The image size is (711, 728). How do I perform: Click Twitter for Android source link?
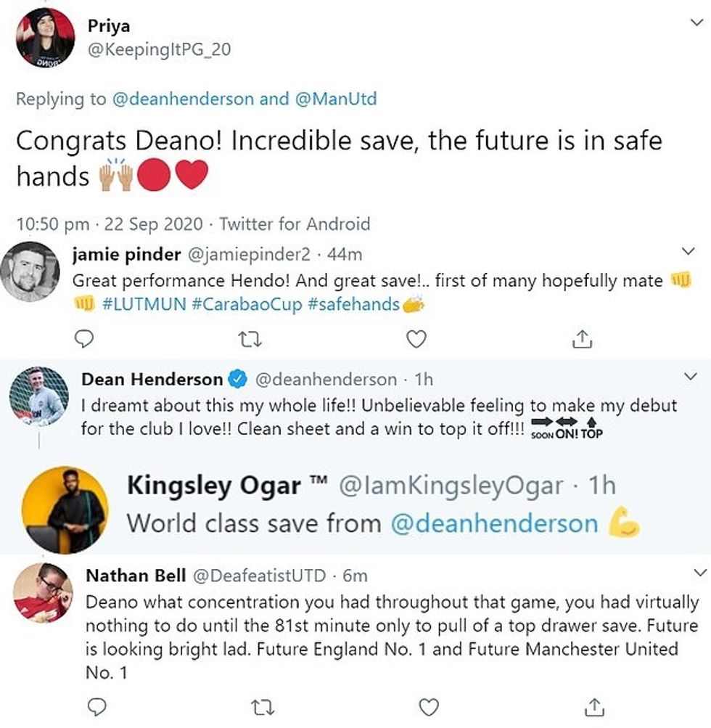click(295, 224)
